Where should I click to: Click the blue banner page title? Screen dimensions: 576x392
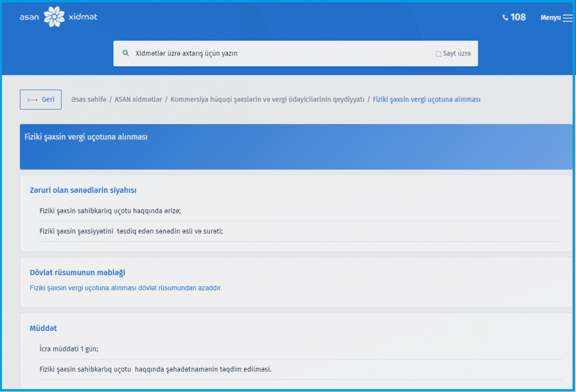86,137
